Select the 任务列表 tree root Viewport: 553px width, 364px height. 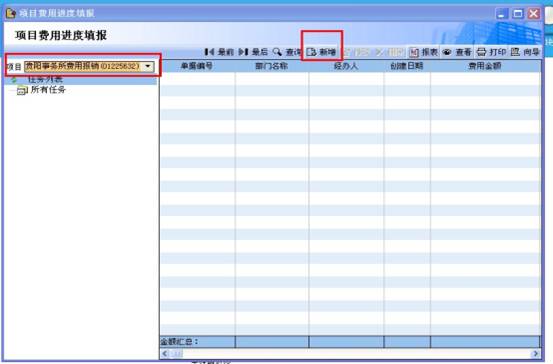pos(45,80)
